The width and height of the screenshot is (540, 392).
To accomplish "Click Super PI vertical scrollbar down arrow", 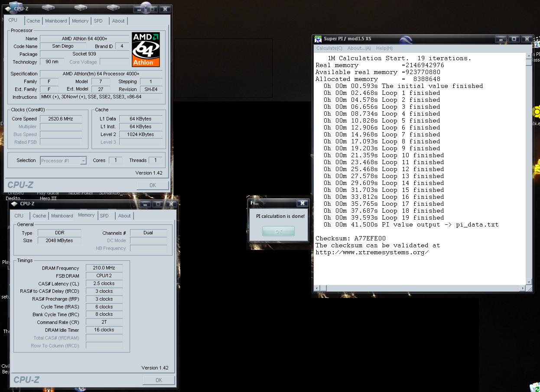I will click(529, 282).
